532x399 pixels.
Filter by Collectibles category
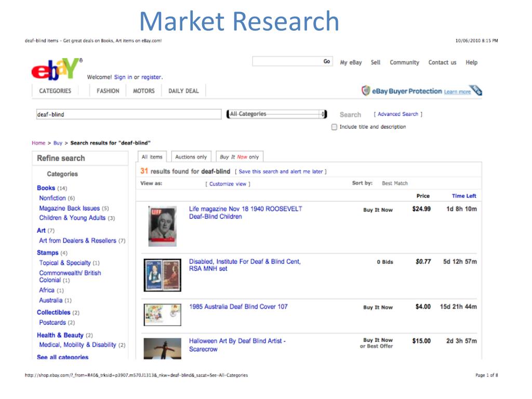click(54, 312)
